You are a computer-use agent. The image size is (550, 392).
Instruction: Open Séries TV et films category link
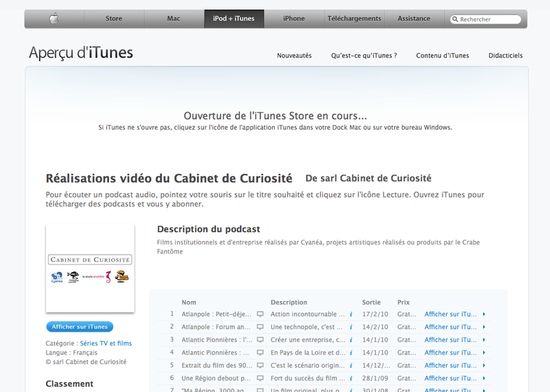pos(106,343)
